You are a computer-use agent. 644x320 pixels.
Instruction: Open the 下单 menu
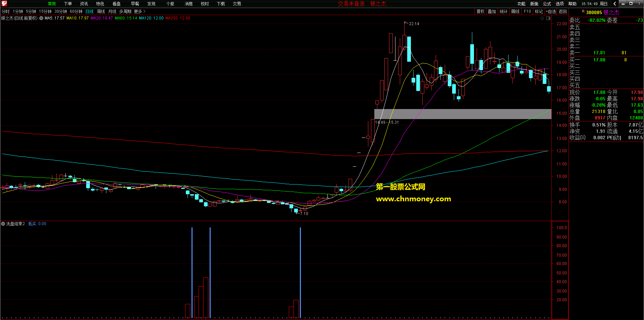[68, 4]
